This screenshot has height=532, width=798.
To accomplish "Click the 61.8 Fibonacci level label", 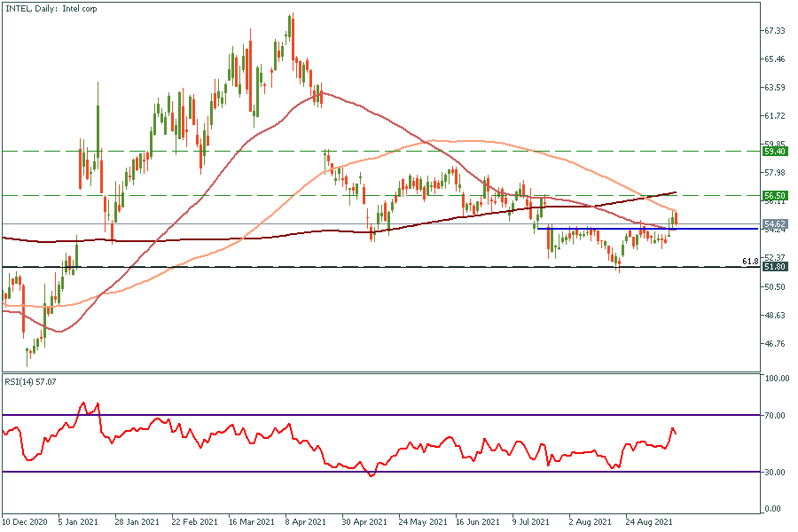I will coord(750,262).
